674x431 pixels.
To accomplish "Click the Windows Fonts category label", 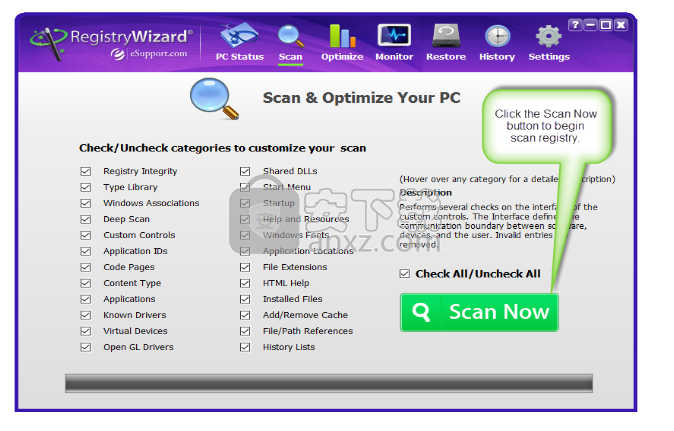I will click(296, 235).
